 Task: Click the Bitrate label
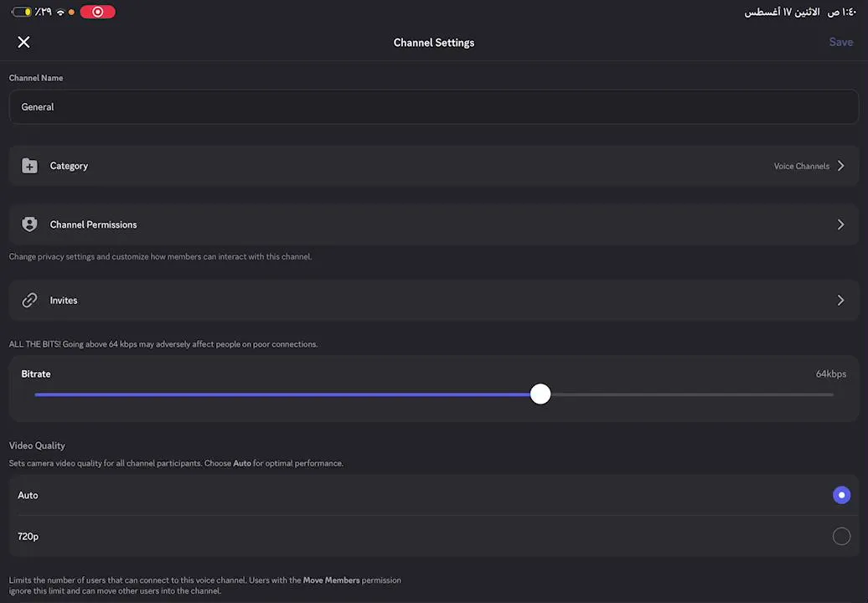point(36,374)
